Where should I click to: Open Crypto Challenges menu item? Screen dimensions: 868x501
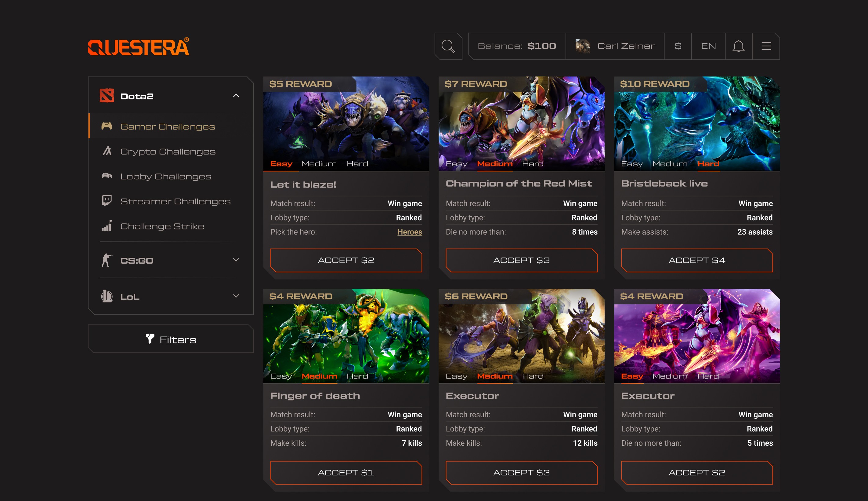click(x=168, y=152)
